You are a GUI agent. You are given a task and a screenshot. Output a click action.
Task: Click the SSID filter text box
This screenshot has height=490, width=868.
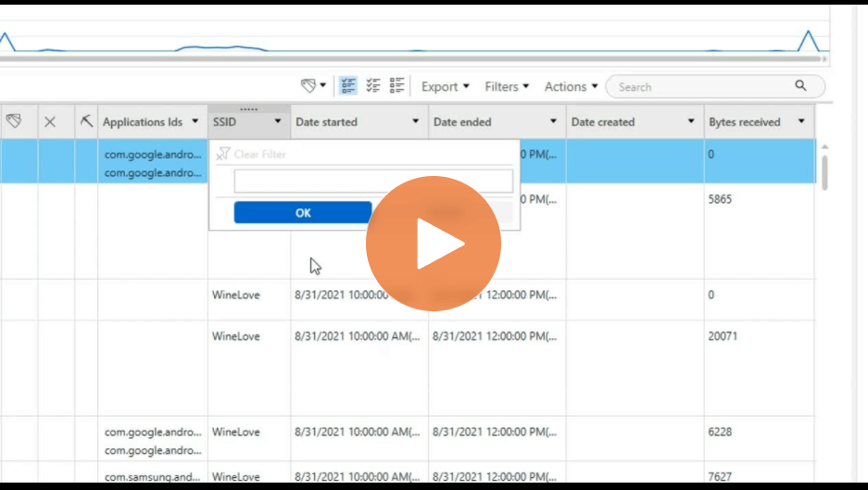pos(373,181)
